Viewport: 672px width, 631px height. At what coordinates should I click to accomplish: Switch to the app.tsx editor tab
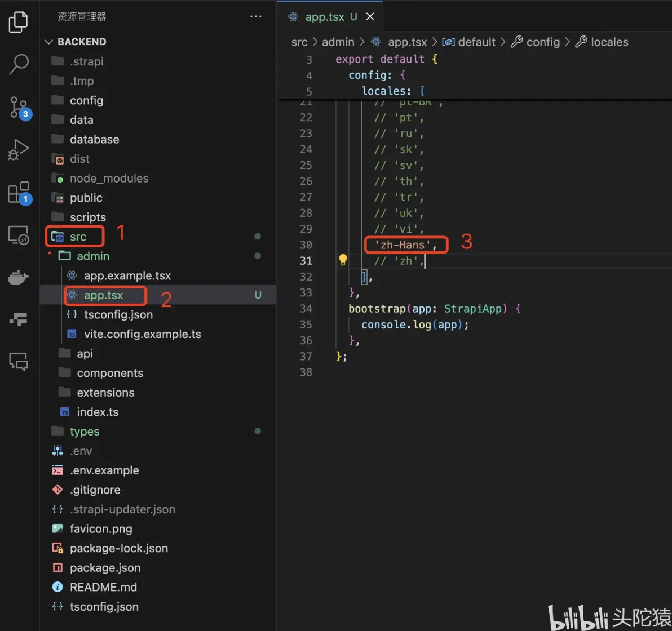click(x=324, y=17)
